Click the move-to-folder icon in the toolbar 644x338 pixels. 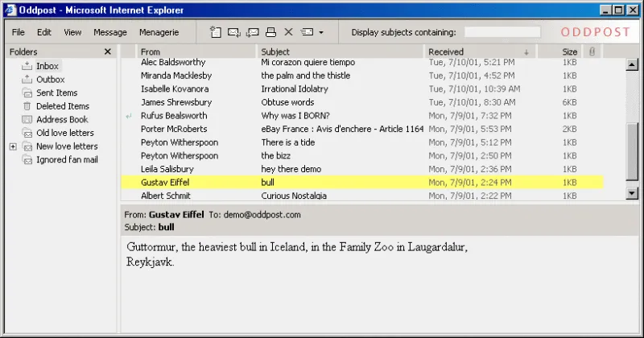point(307,32)
